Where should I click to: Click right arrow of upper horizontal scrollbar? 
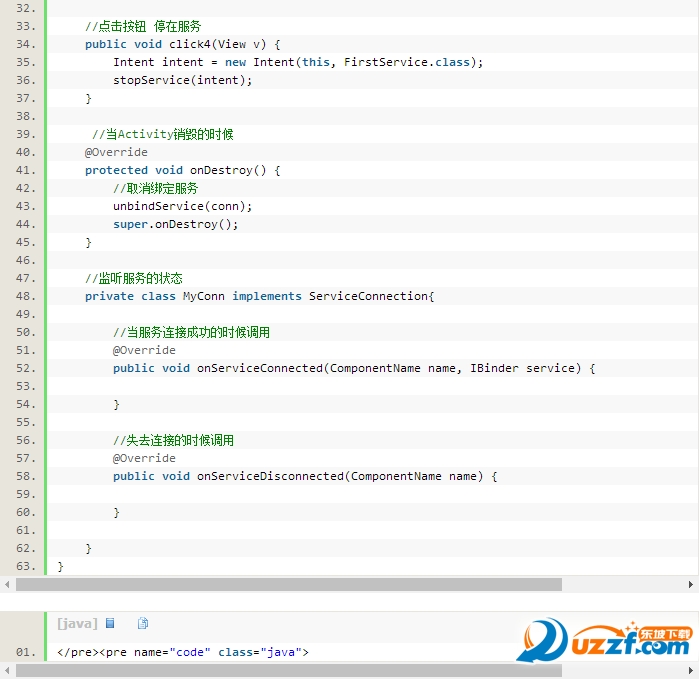pos(692,584)
